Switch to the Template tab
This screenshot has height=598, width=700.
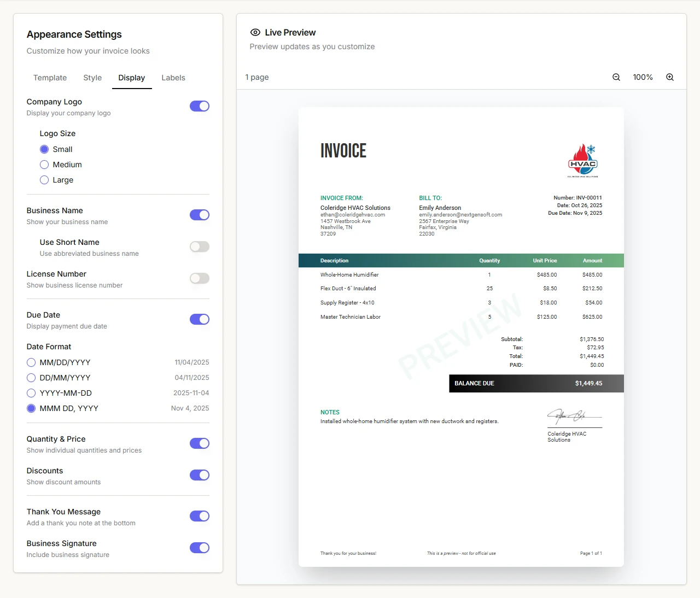pyautogui.click(x=50, y=78)
